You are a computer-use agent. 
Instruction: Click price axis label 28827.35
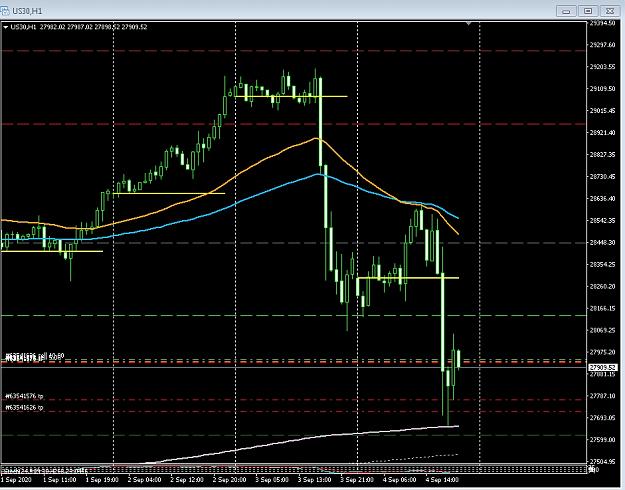pos(602,154)
